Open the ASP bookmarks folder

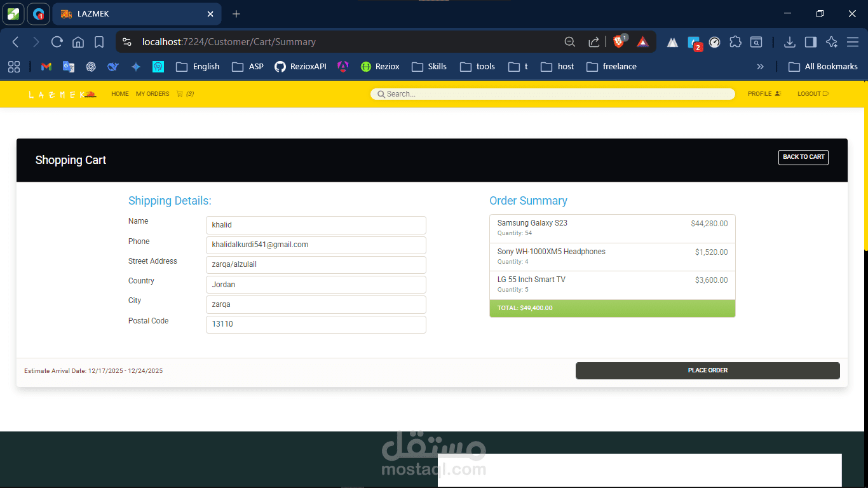(x=248, y=67)
